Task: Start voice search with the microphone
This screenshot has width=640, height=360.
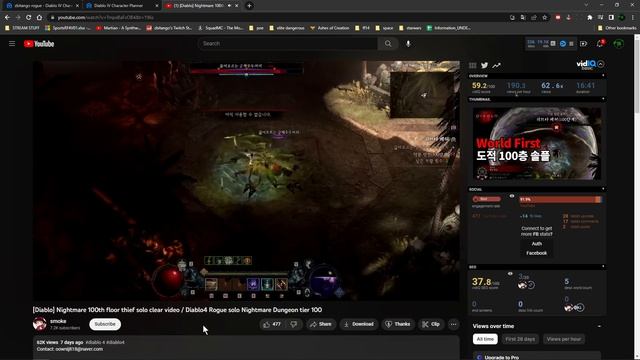Action: 408,44
